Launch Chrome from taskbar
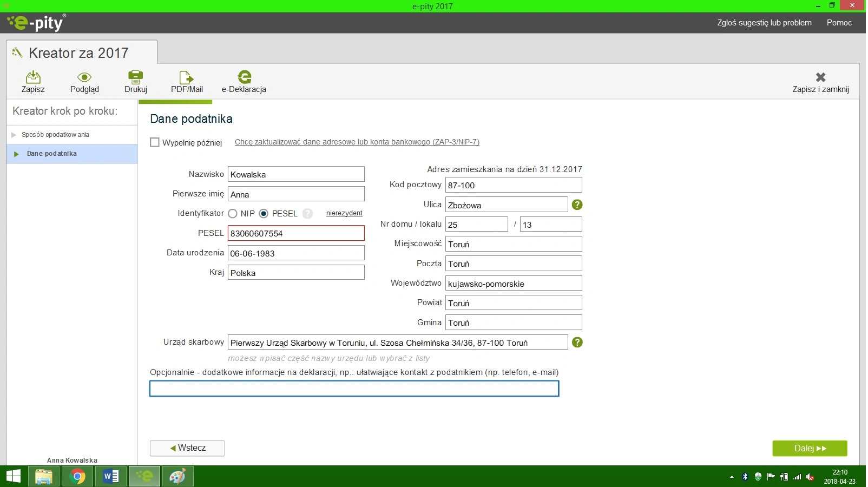This screenshot has width=868, height=487. click(x=77, y=476)
